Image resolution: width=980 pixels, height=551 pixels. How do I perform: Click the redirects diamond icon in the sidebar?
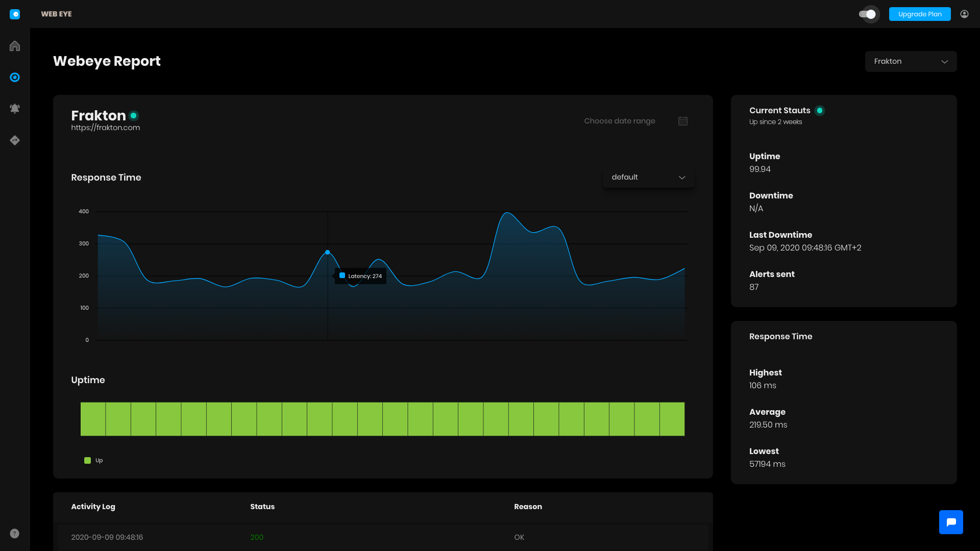[x=15, y=140]
